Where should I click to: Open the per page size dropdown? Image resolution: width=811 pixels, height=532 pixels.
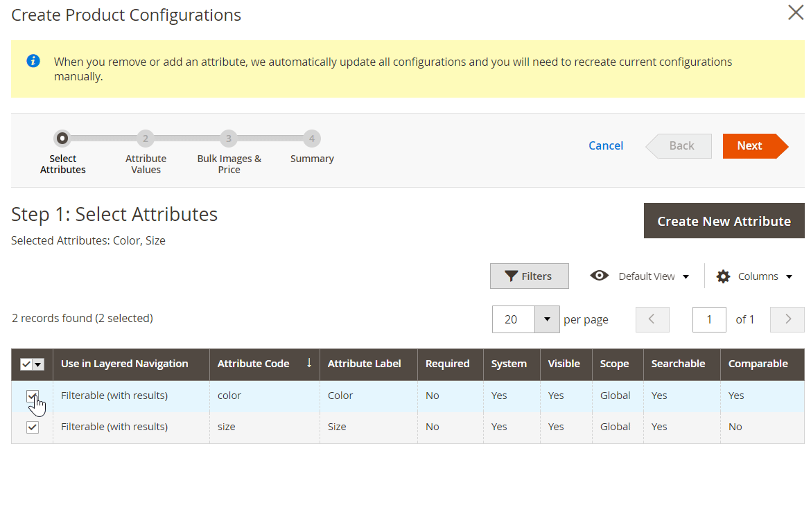point(547,319)
